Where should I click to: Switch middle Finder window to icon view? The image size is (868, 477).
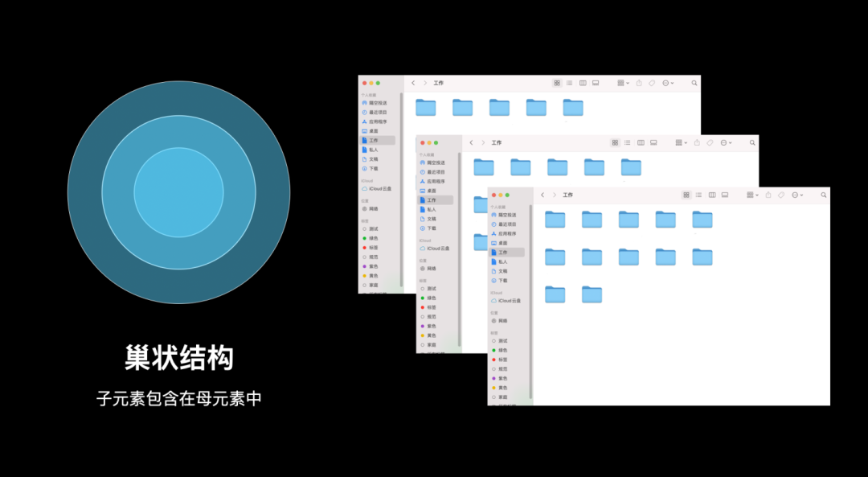click(615, 143)
